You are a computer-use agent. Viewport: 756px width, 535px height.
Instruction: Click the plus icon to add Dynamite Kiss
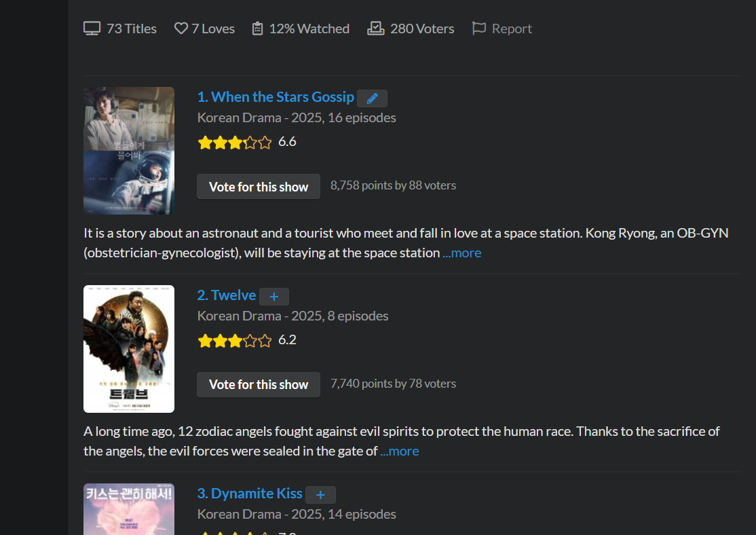coord(320,495)
